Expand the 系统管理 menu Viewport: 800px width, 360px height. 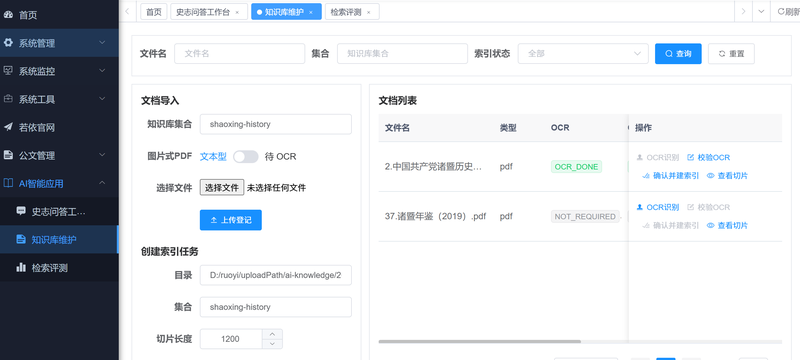(102, 43)
